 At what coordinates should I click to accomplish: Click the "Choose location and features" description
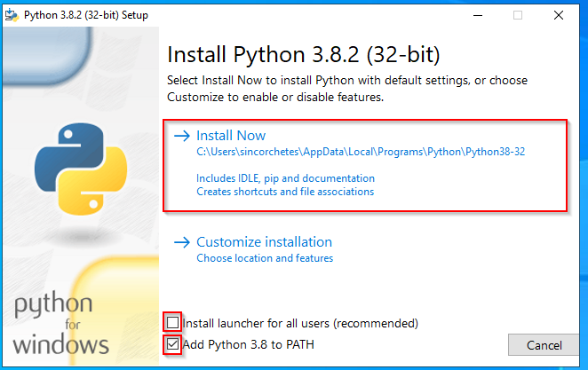click(x=265, y=258)
